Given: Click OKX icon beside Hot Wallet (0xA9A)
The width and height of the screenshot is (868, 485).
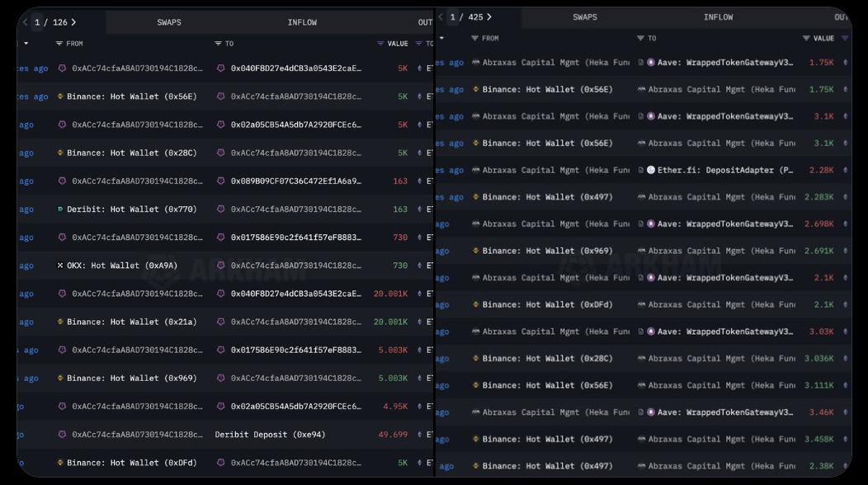Looking at the screenshot, I should 60,266.
